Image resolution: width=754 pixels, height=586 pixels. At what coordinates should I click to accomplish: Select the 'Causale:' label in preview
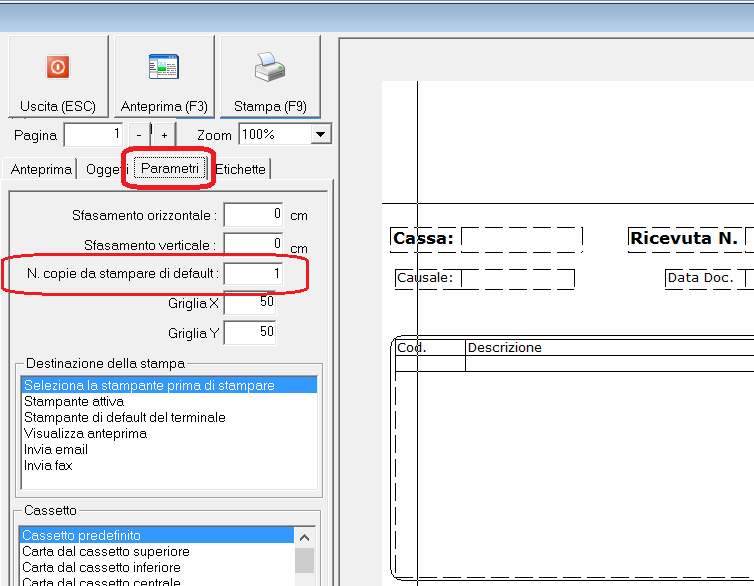coord(425,277)
